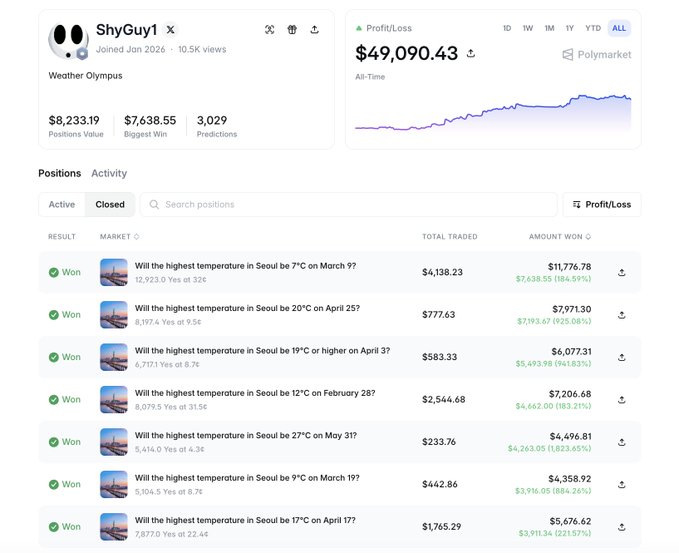Show Closed positions
Screen dimensions: 679x553
(110, 204)
